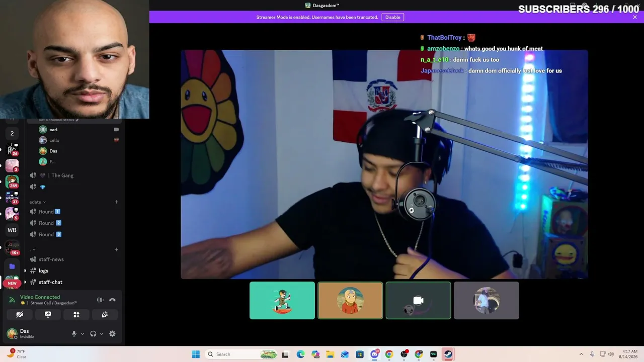644x362 pixels.
Task: Open server with 259 notifications
Action: (12, 182)
